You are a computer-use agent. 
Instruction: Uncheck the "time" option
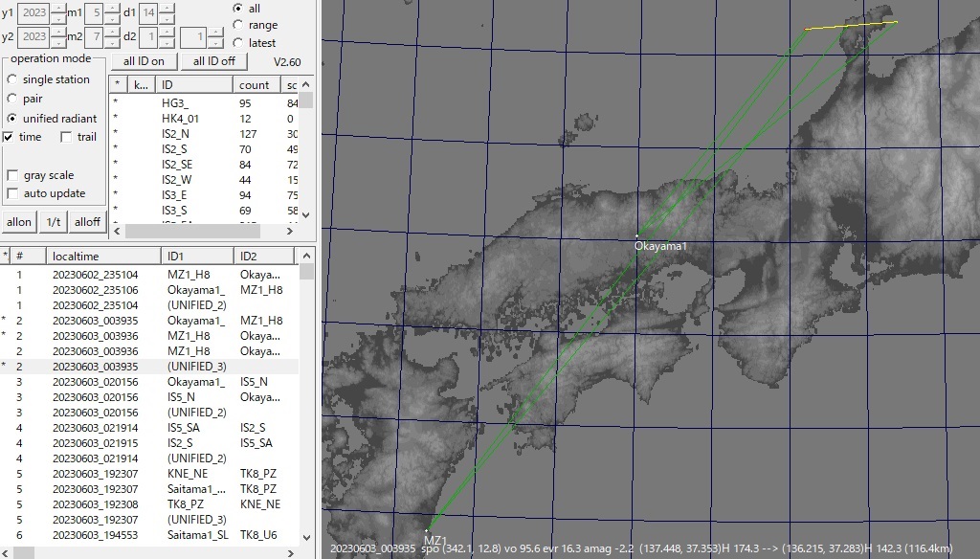coord(8,137)
